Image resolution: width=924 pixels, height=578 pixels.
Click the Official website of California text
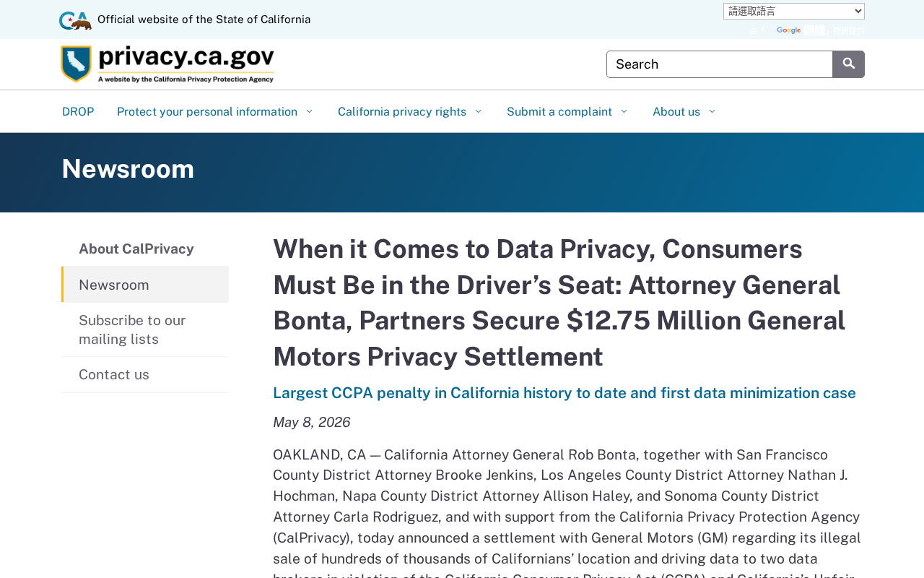(x=204, y=20)
